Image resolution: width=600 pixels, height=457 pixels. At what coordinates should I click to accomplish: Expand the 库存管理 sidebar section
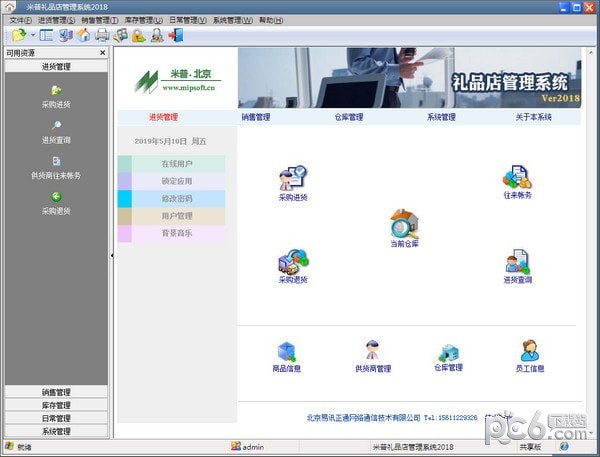click(x=56, y=405)
